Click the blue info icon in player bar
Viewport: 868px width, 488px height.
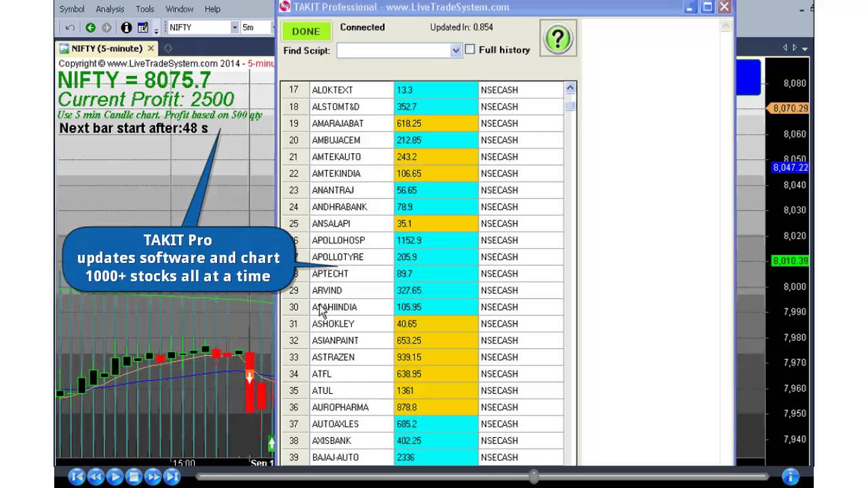click(x=790, y=476)
